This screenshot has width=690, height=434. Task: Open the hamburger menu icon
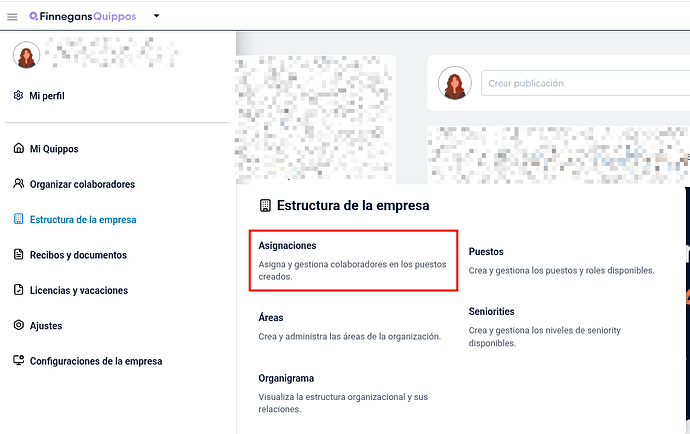coord(12,17)
